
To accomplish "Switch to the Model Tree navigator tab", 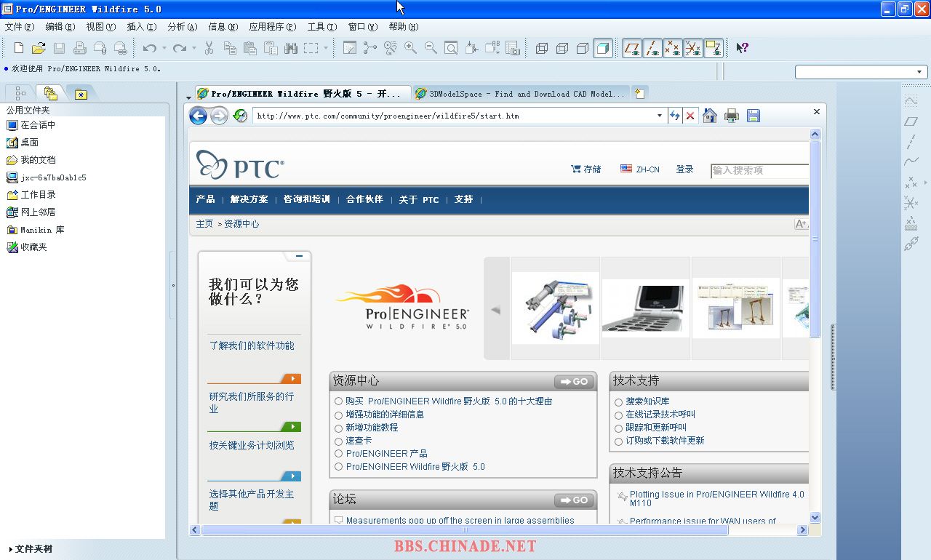I will (x=20, y=93).
